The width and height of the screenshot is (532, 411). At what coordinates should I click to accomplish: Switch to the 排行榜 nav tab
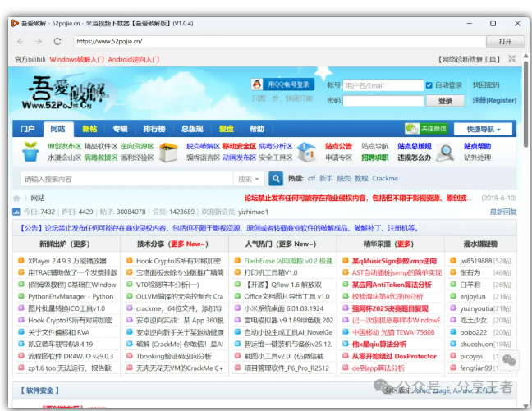(154, 129)
